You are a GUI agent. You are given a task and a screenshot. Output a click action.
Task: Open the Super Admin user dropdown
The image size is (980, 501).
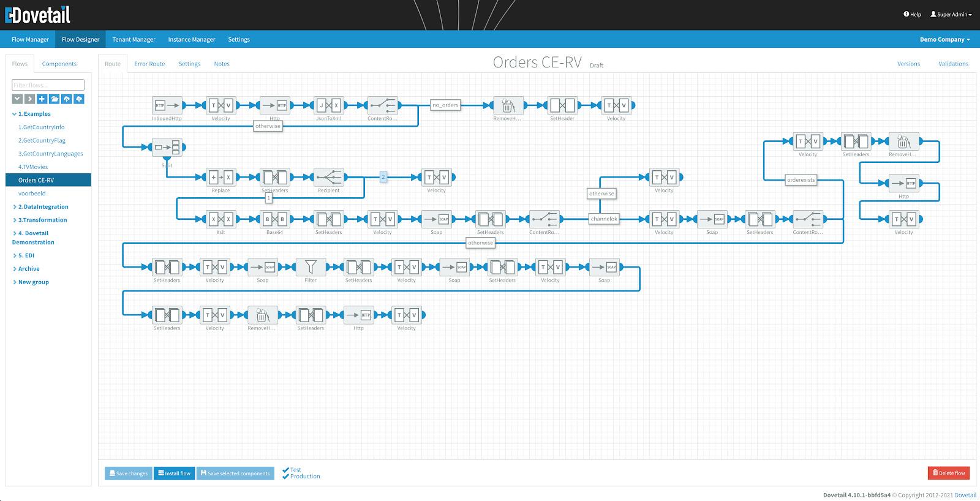click(951, 14)
